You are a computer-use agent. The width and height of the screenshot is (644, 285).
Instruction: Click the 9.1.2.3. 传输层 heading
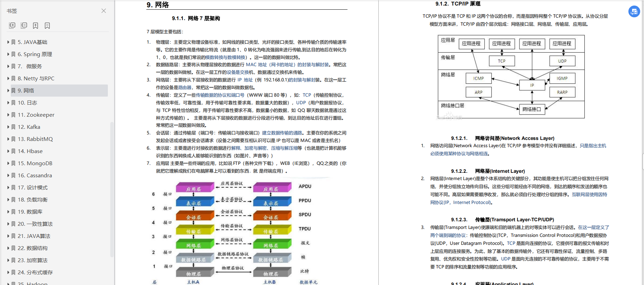503,220
